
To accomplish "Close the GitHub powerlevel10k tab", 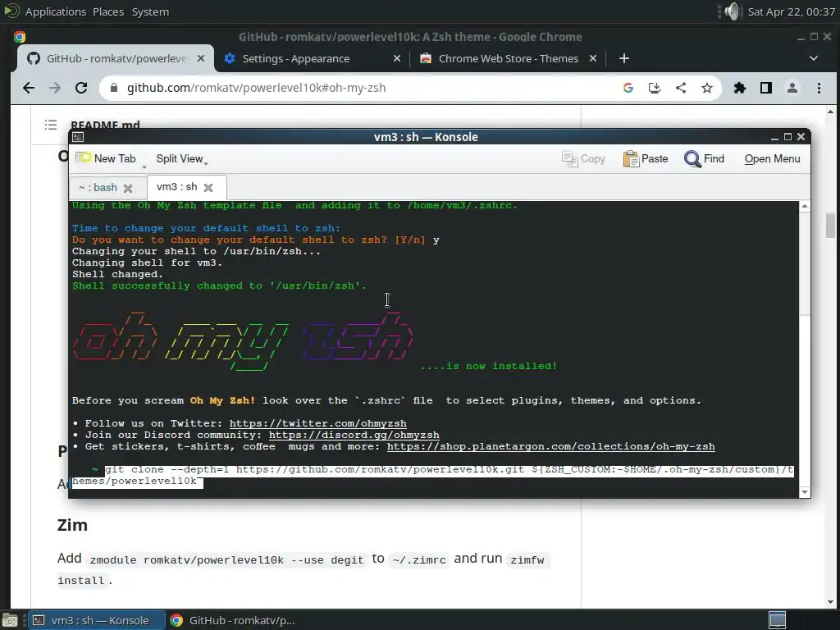I will [x=201, y=58].
